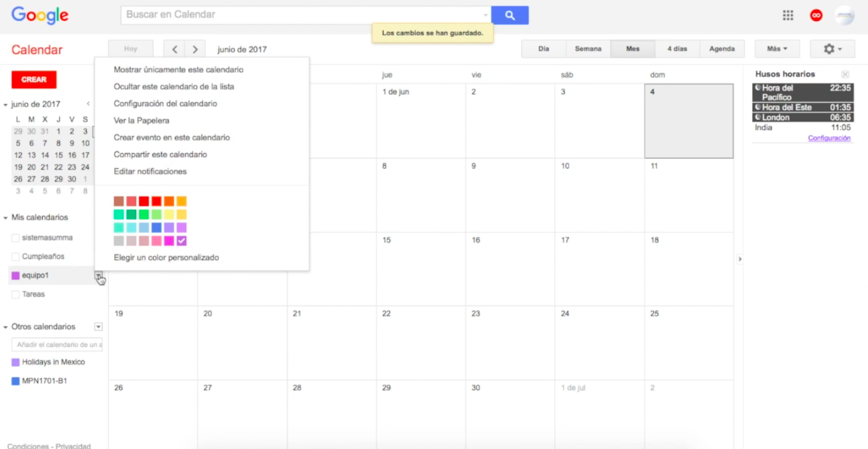The image size is (868, 449).
Task: Toggle the Tareas calendar checkbox
Action: pyautogui.click(x=16, y=295)
